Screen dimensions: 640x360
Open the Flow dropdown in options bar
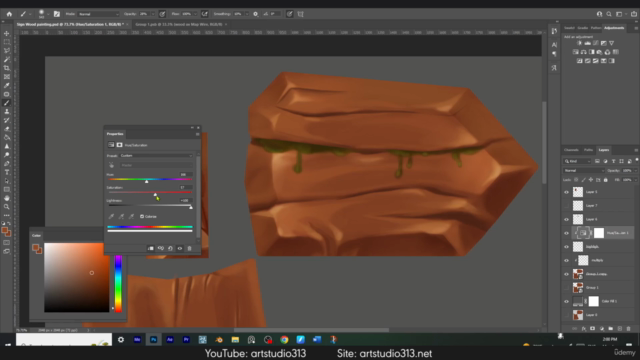click(x=196, y=14)
